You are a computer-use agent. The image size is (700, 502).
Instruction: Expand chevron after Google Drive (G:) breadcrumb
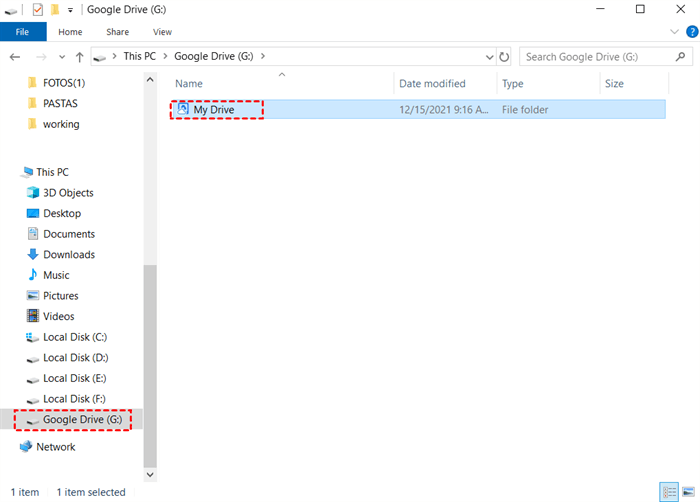[263, 56]
